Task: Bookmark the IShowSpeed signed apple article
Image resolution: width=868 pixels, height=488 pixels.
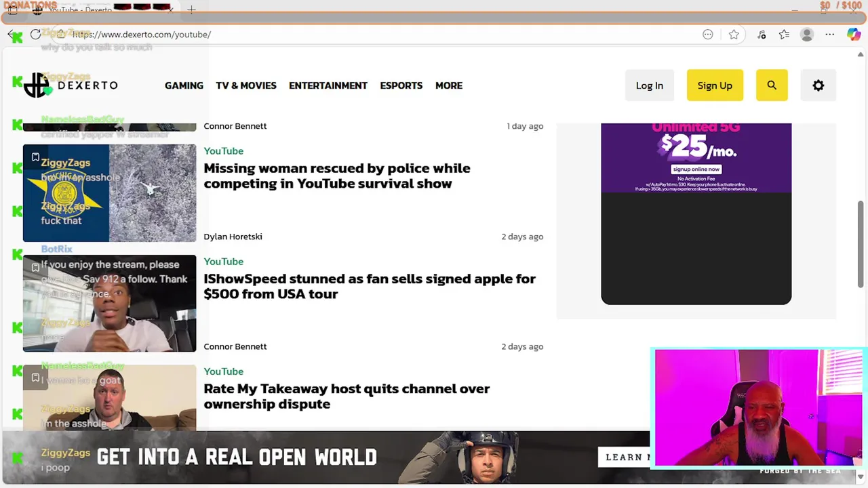Action: pyautogui.click(x=35, y=268)
